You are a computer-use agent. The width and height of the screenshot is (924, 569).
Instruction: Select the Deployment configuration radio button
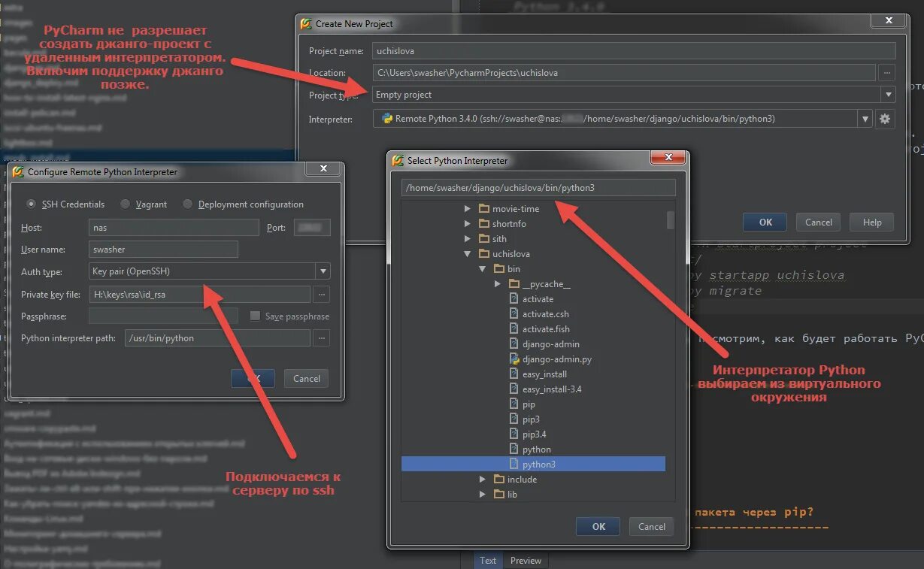tap(187, 204)
